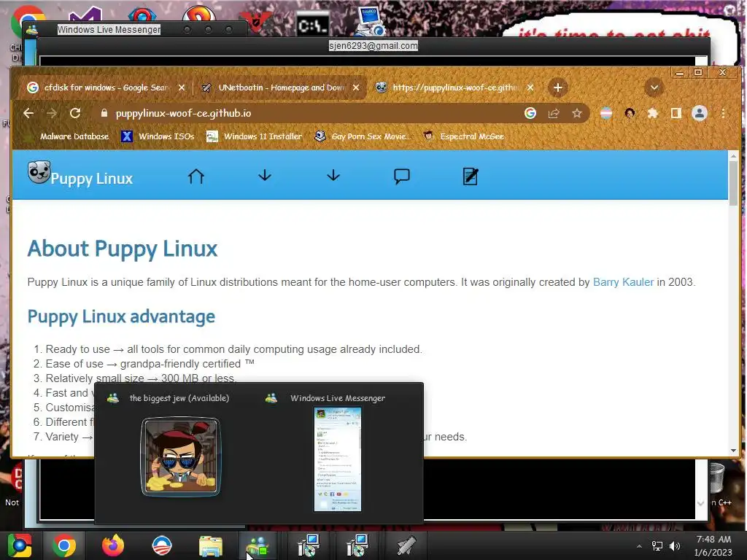Click the Obama logo taskbar icon
The height and width of the screenshot is (560, 747).
pos(161,545)
